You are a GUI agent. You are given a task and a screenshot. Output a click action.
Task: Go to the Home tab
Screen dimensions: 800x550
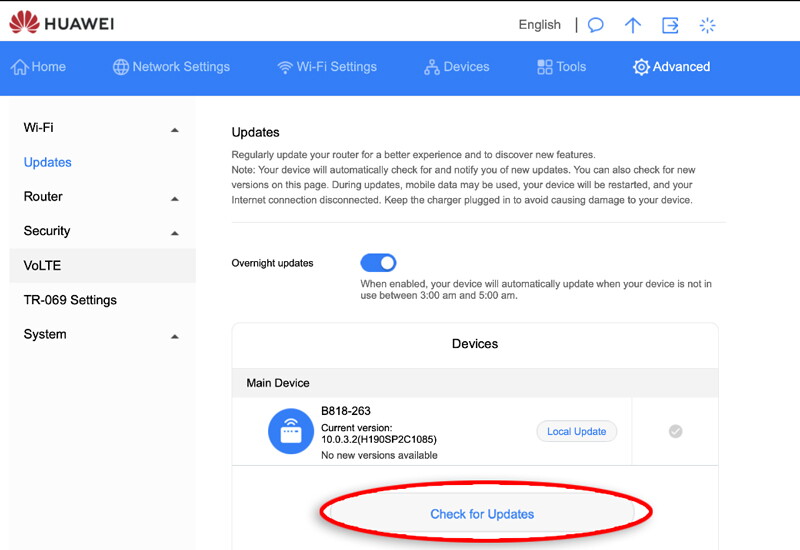[39, 67]
